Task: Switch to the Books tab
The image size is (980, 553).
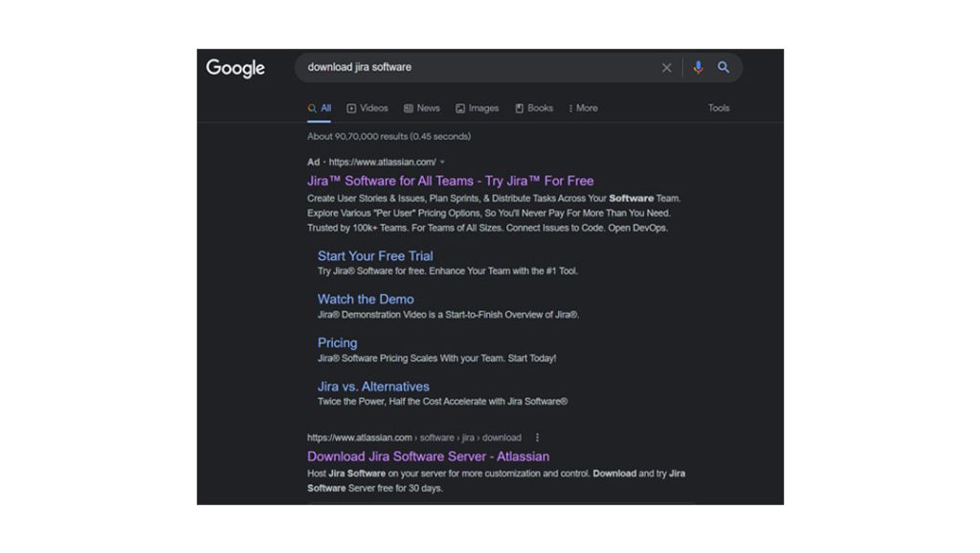Action: click(534, 108)
